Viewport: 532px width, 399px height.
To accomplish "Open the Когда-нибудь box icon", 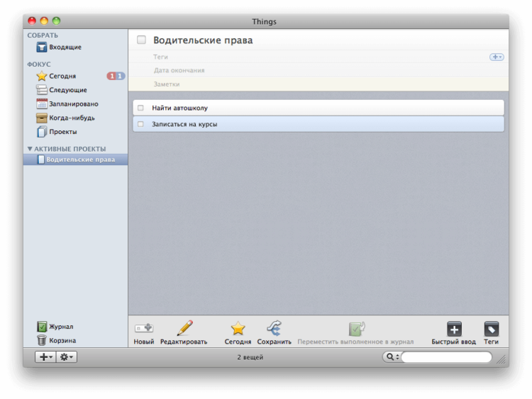I will tap(41, 118).
